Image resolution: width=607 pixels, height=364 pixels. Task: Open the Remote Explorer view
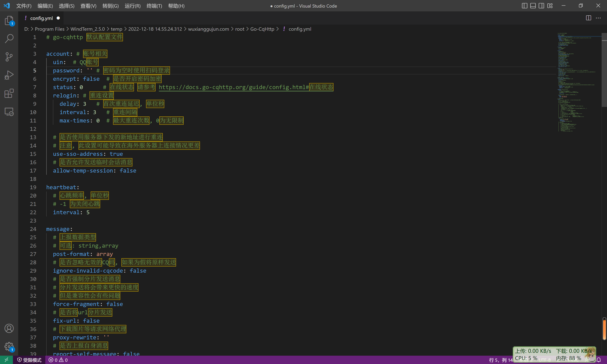coord(9,112)
